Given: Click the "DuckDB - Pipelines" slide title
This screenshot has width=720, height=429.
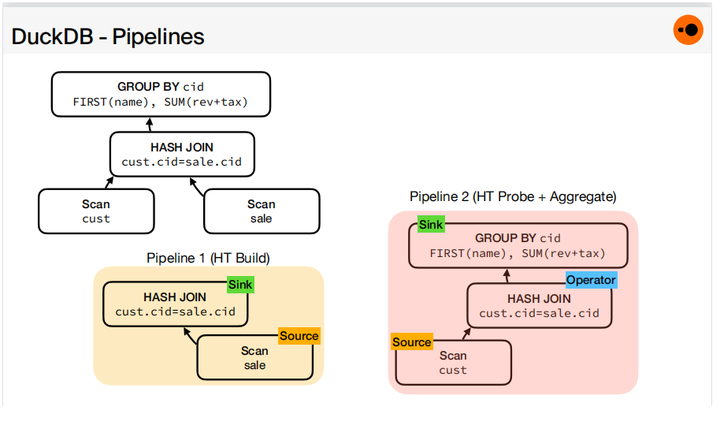Looking at the screenshot, I should (x=108, y=37).
